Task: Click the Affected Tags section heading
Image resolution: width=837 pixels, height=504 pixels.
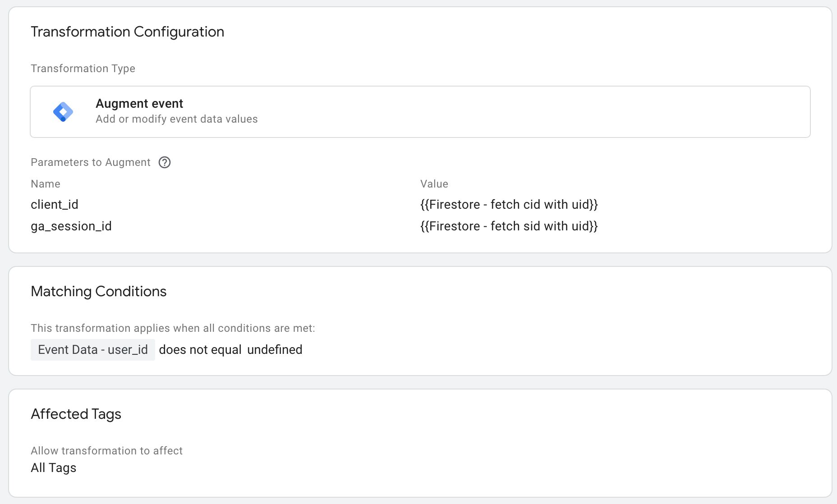Action: pos(76,414)
